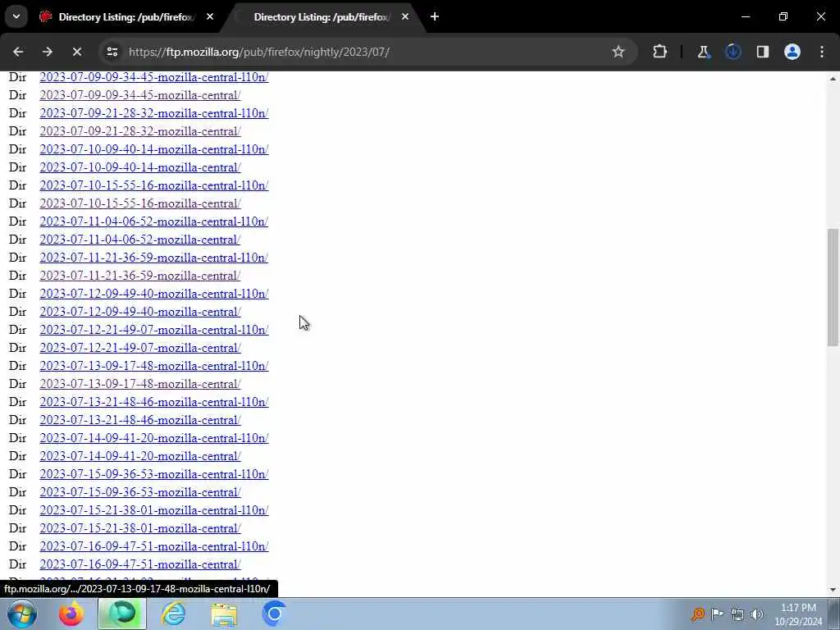Open 2023-07-09-21-28-32-mozilla-central/ folder
840x630 pixels.
[x=139, y=131]
